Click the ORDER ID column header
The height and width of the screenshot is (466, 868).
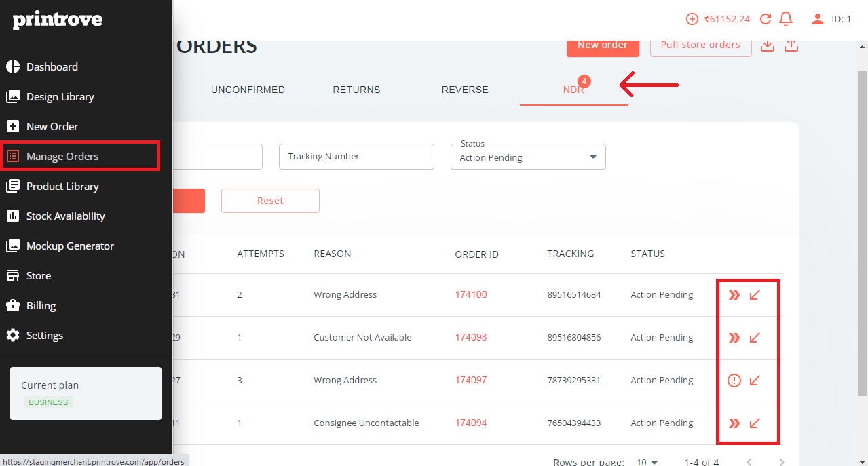tap(477, 254)
